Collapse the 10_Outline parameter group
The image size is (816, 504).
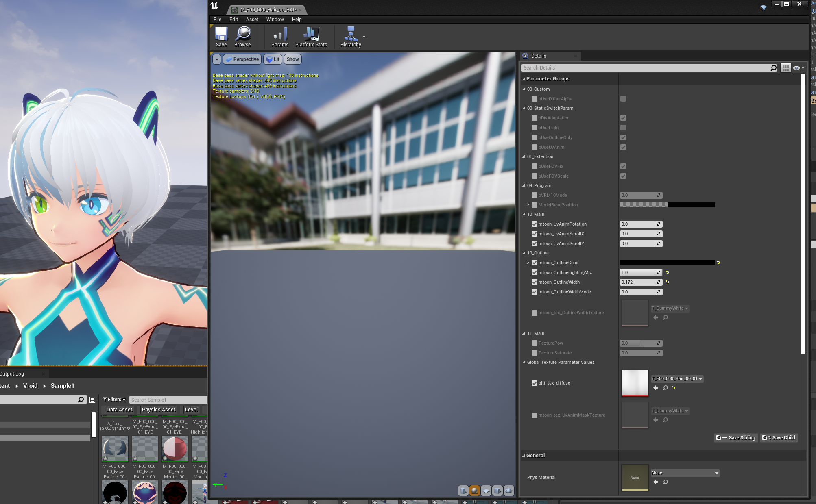pyautogui.click(x=524, y=253)
